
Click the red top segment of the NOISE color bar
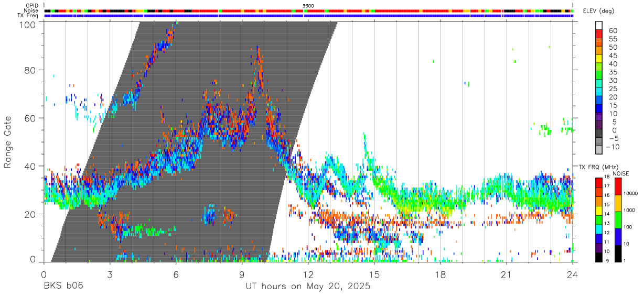tap(618, 186)
